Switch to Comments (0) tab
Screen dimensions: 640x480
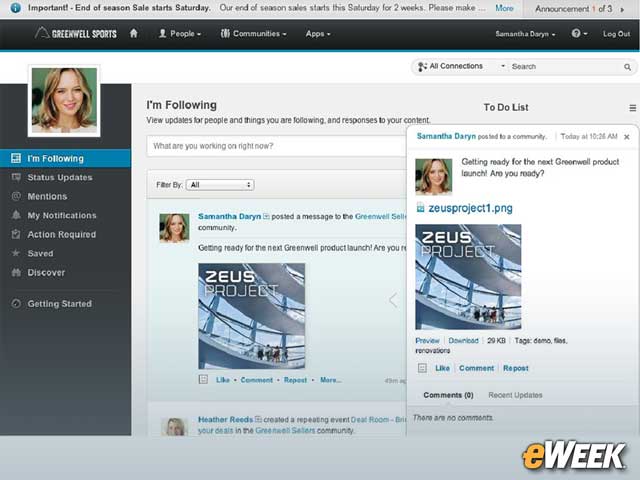coord(448,395)
